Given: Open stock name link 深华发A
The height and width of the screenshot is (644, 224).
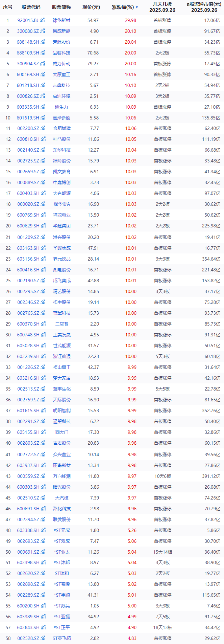Looking at the screenshot, I should (62, 204).
